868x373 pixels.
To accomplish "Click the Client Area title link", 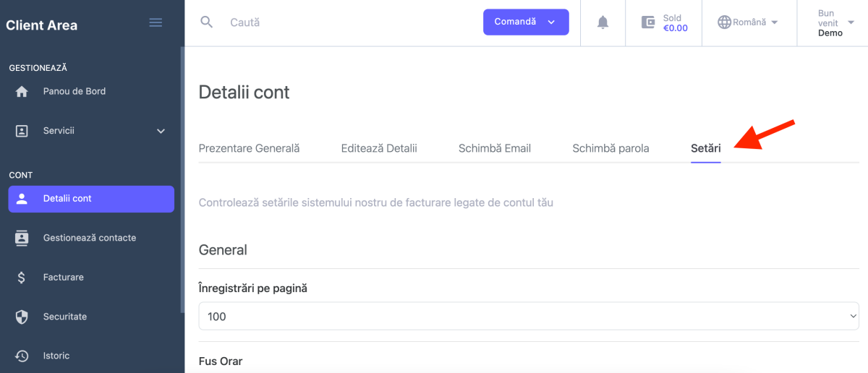I will click(x=42, y=25).
